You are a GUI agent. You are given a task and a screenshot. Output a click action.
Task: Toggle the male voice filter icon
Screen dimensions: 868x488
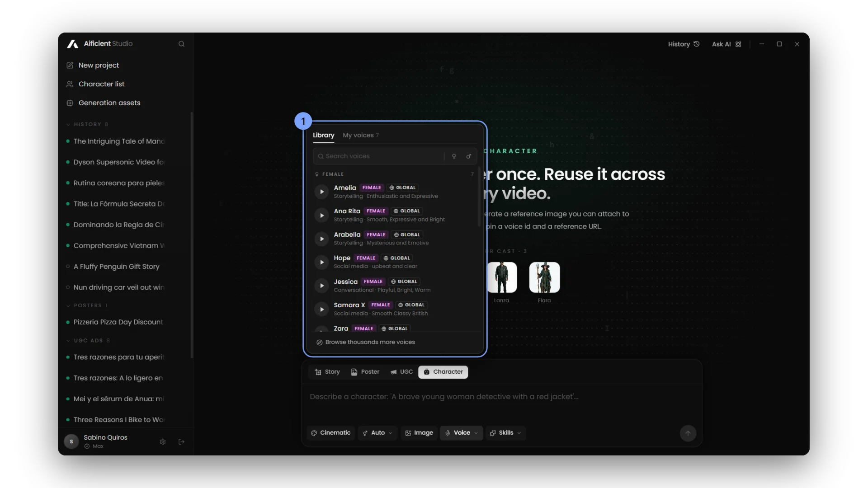[x=469, y=156]
